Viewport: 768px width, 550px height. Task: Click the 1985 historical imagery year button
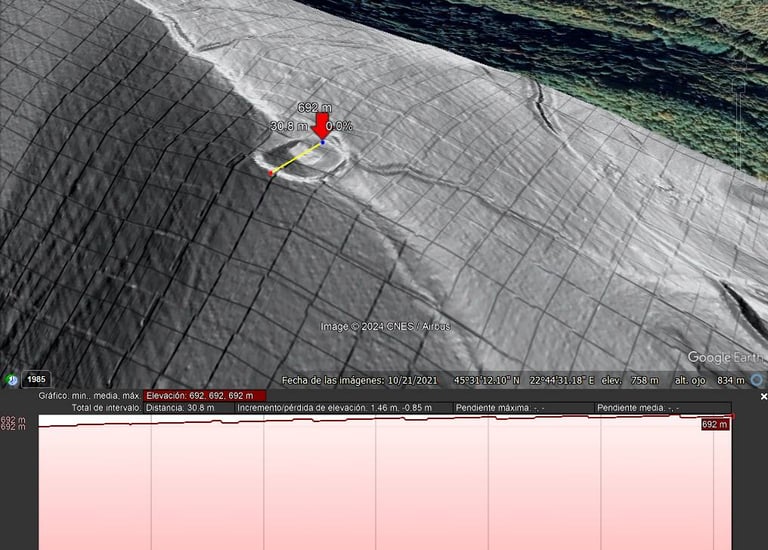(36, 379)
